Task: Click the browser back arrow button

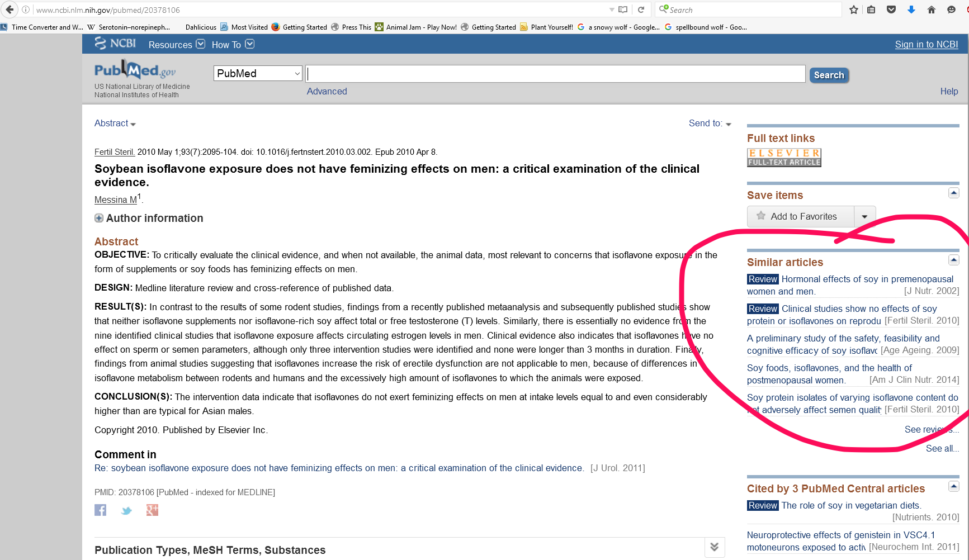Action: pyautogui.click(x=10, y=10)
